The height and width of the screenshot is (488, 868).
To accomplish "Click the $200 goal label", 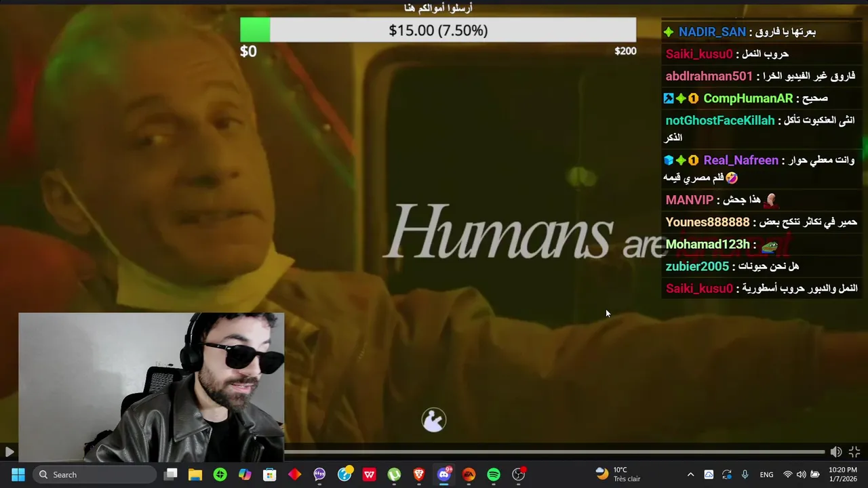I will pyautogui.click(x=625, y=51).
